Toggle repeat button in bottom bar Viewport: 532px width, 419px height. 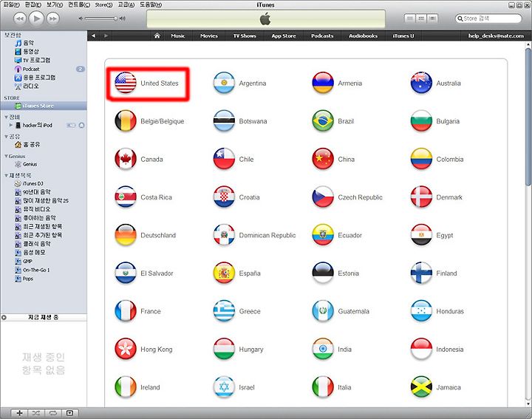pyautogui.click(x=53, y=413)
